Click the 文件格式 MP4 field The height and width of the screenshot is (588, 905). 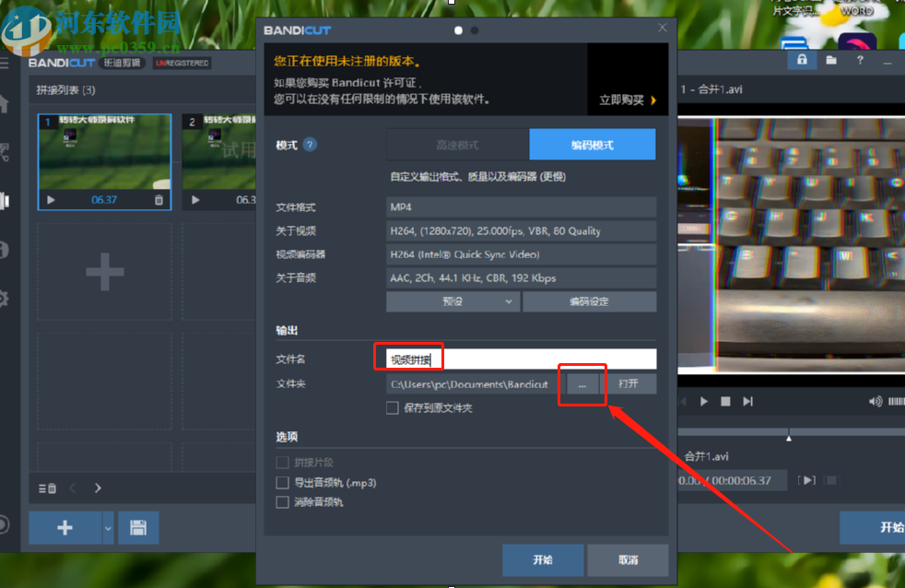[522, 207]
